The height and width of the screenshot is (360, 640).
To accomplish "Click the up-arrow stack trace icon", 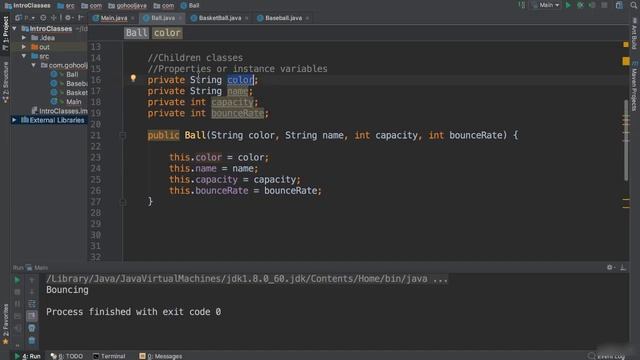I will tap(32, 280).
